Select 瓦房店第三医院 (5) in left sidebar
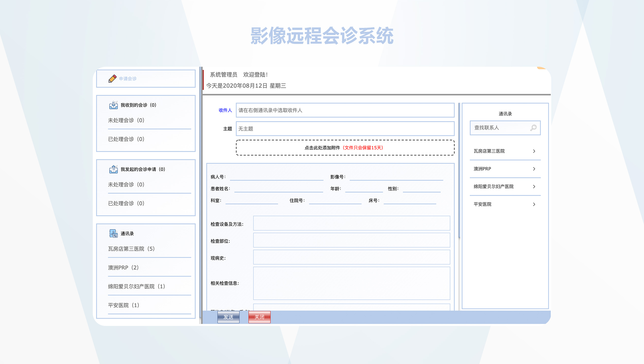 coord(131,249)
